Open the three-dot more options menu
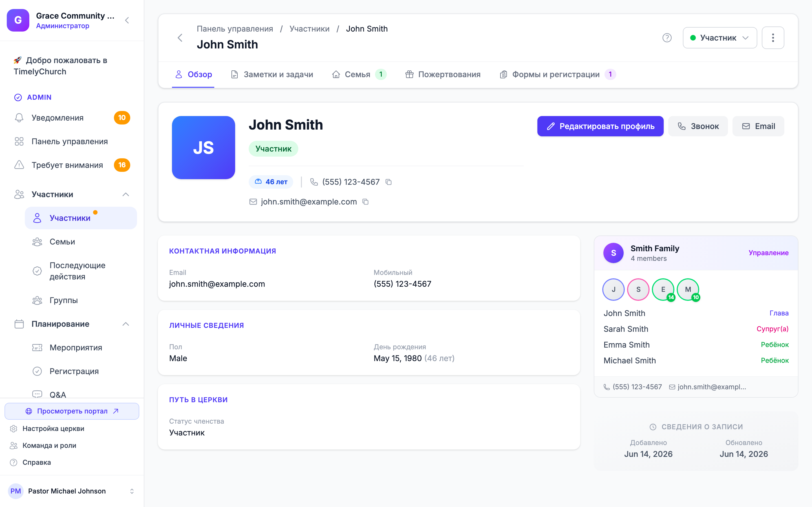This screenshot has height=507, width=812. [773, 38]
